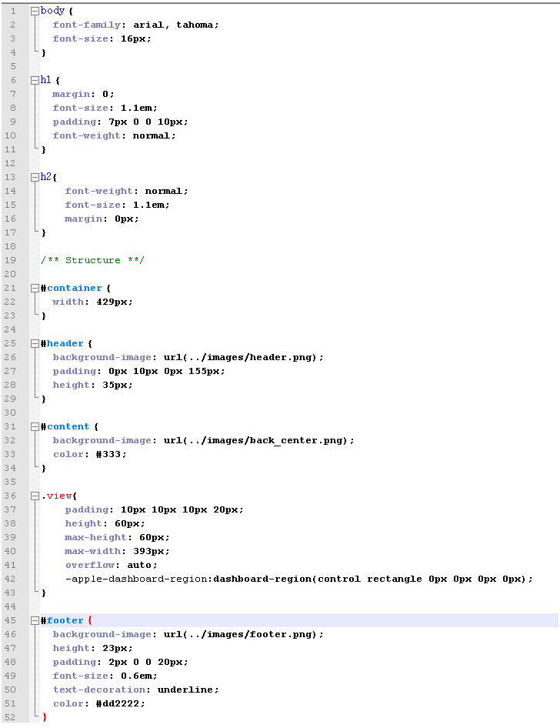Click the #content selector

[x=65, y=426]
